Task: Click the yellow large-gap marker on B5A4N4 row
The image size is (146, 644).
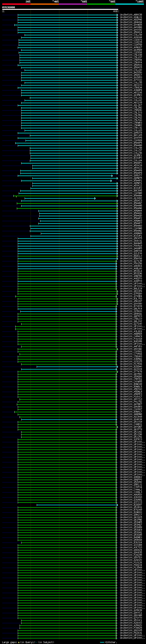Action: point(16,197)
